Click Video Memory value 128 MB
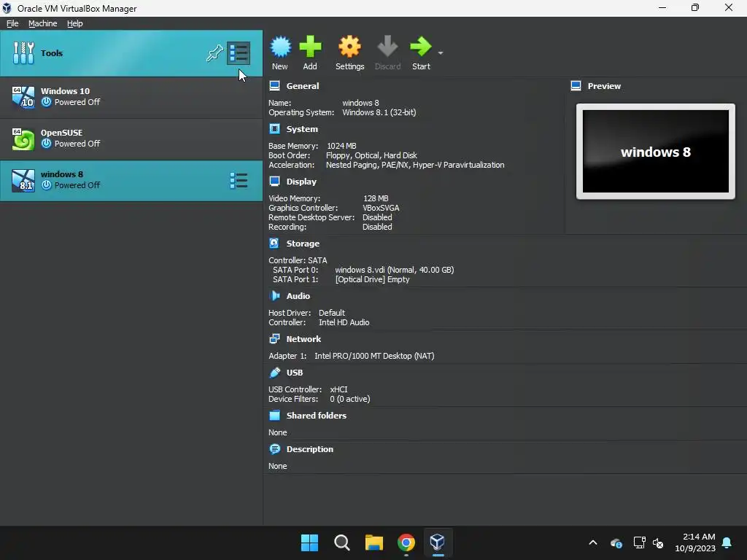The width and height of the screenshot is (747, 560). (376, 198)
